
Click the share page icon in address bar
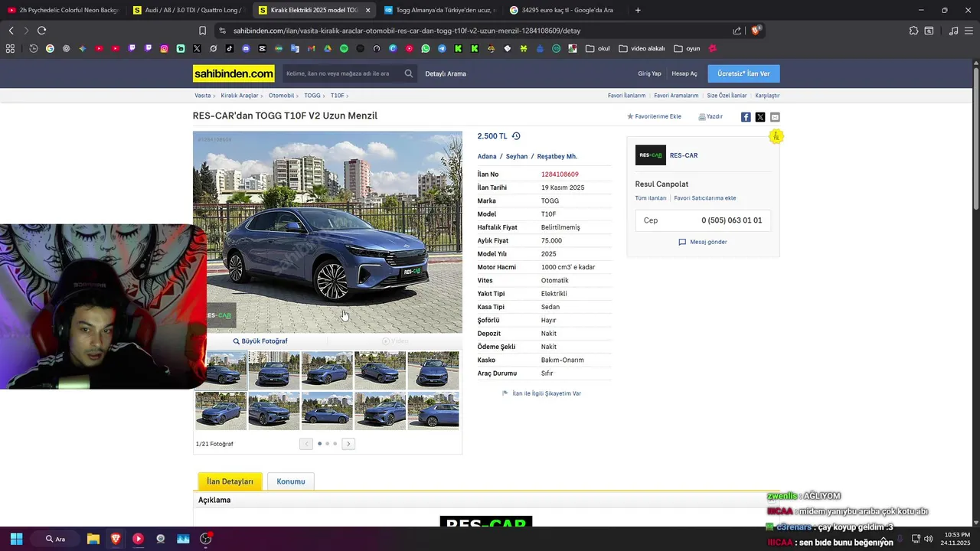point(737,31)
